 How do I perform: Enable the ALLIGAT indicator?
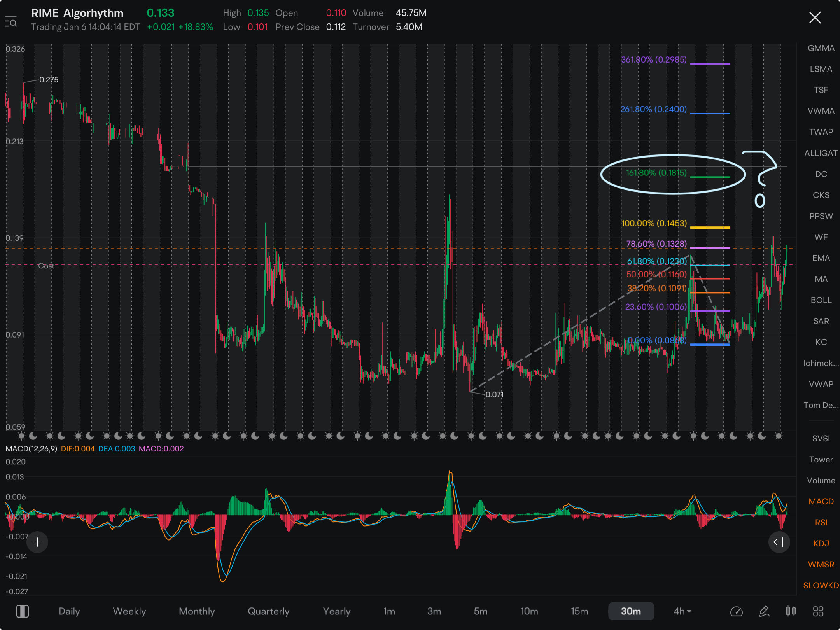click(x=821, y=153)
